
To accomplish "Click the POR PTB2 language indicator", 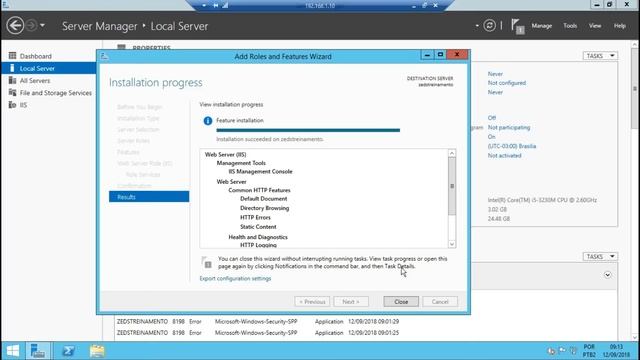I will tap(589, 351).
